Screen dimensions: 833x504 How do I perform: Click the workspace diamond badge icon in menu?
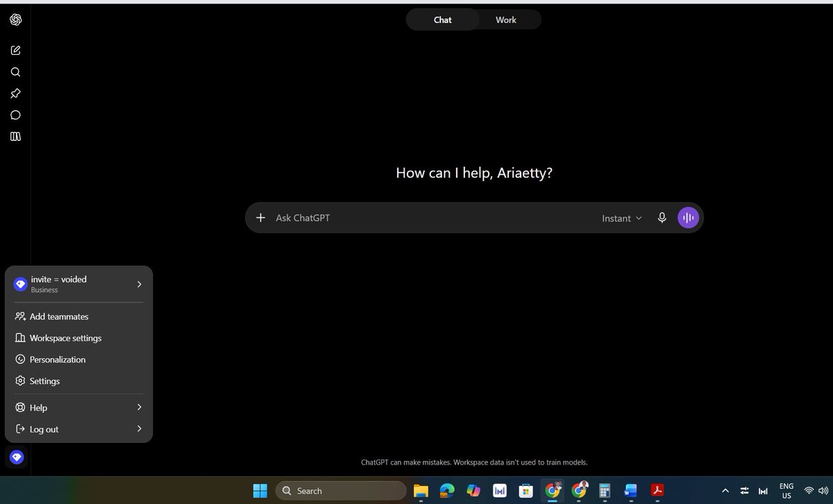click(20, 284)
